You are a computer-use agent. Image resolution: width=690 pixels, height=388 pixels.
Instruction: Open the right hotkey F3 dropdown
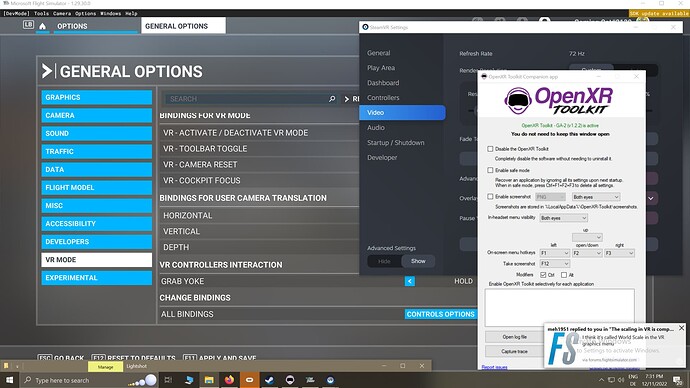coord(619,253)
